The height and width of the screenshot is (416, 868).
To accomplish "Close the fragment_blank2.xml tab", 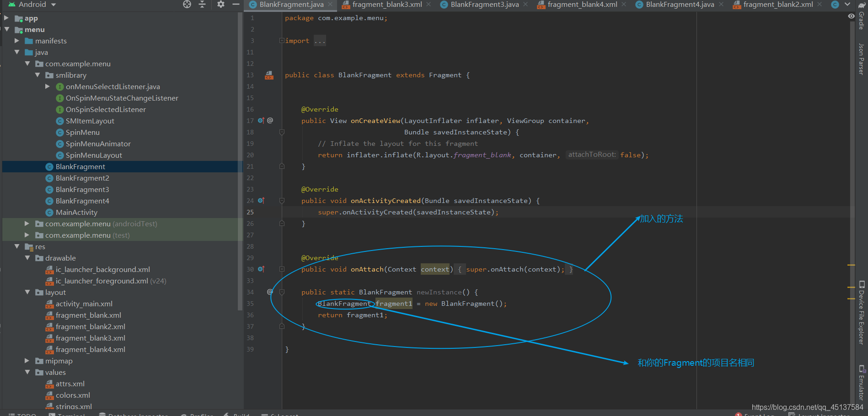I will point(820,5).
